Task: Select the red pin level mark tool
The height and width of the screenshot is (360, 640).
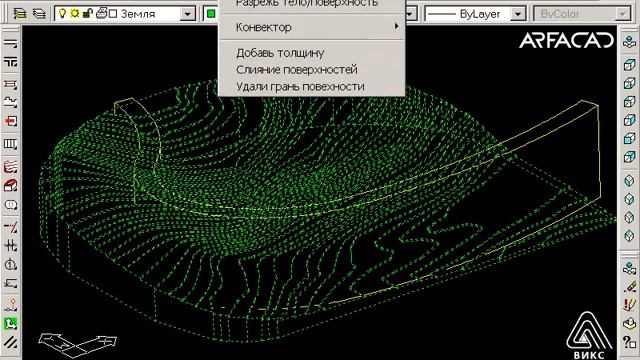Action: 11,304
